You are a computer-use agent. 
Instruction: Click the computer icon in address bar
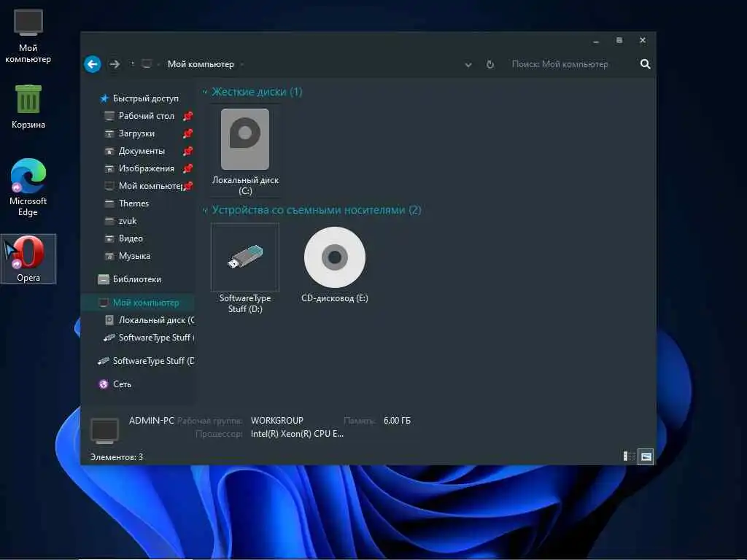pyautogui.click(x=147, y=64)
